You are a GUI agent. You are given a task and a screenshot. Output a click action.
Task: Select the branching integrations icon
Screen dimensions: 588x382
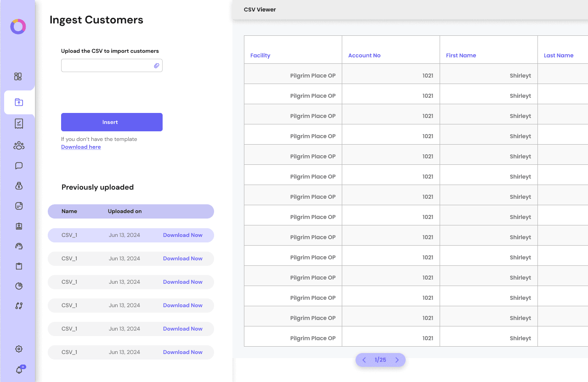pos(18,305)
